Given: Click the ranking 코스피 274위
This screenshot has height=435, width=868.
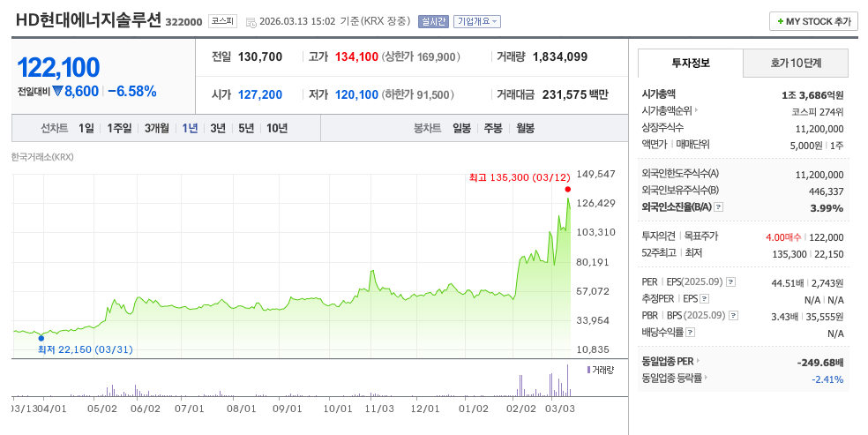Looking at the screenshot, I should 818,112.
